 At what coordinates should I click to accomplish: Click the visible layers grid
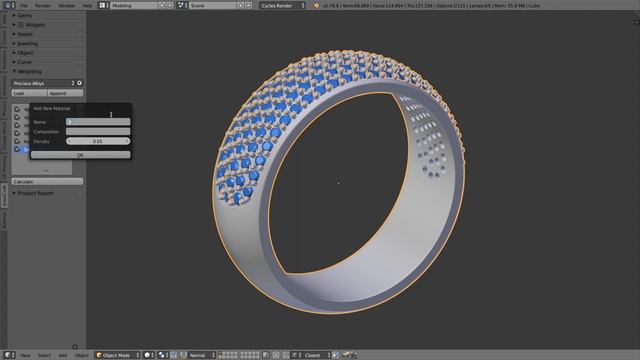coord(239,355)
